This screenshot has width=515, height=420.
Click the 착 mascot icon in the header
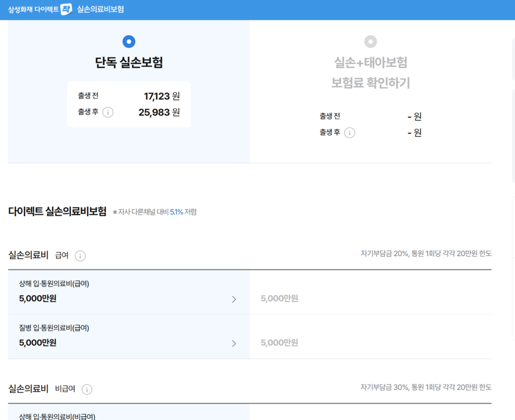click(67, 9)
